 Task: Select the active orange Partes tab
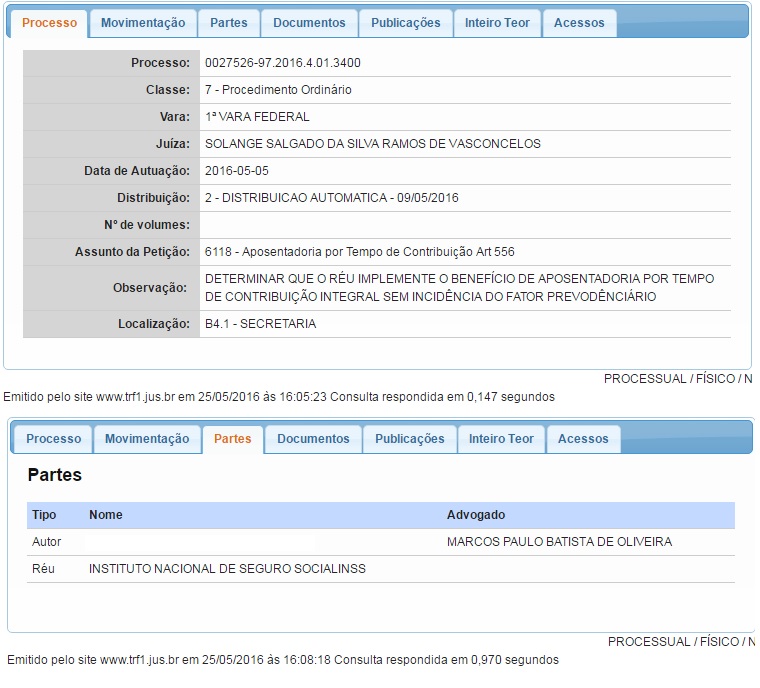click(x=233, y=439)
